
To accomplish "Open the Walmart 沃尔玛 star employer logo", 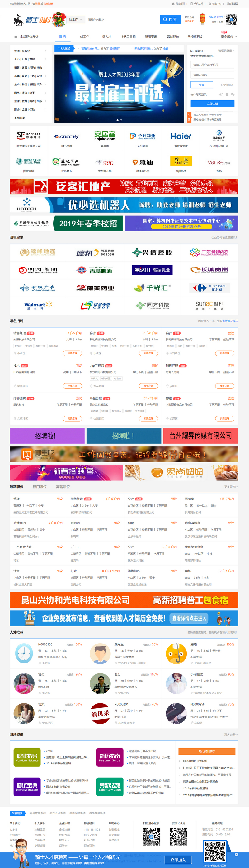I will click(38, 305).
